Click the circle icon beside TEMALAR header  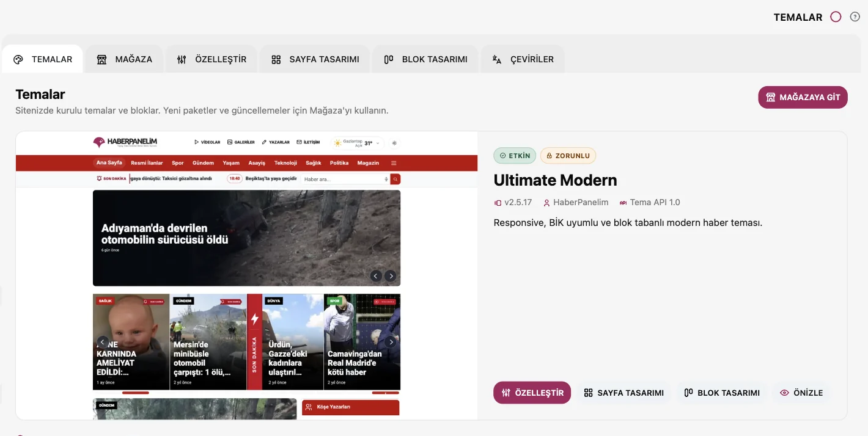tap(836, 17)
